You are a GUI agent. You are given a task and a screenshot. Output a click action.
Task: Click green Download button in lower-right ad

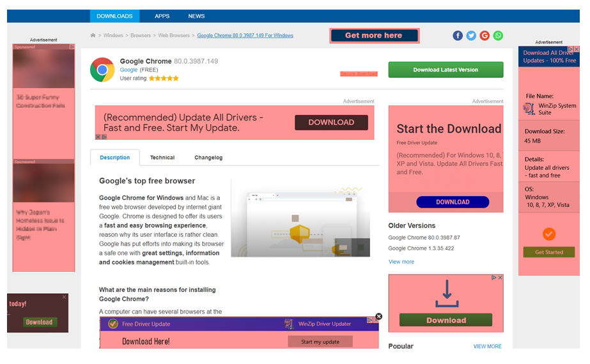446,320
